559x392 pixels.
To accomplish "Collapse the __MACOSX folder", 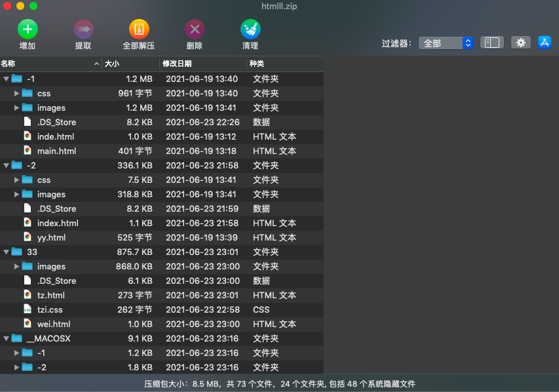I will coord(5,338).
